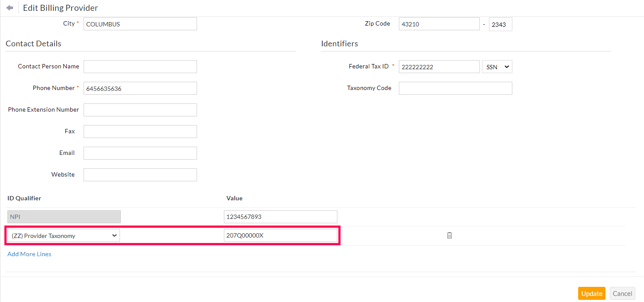
Task: Focus the five-digit Zip Code field
Action: [x=439, y=24]
